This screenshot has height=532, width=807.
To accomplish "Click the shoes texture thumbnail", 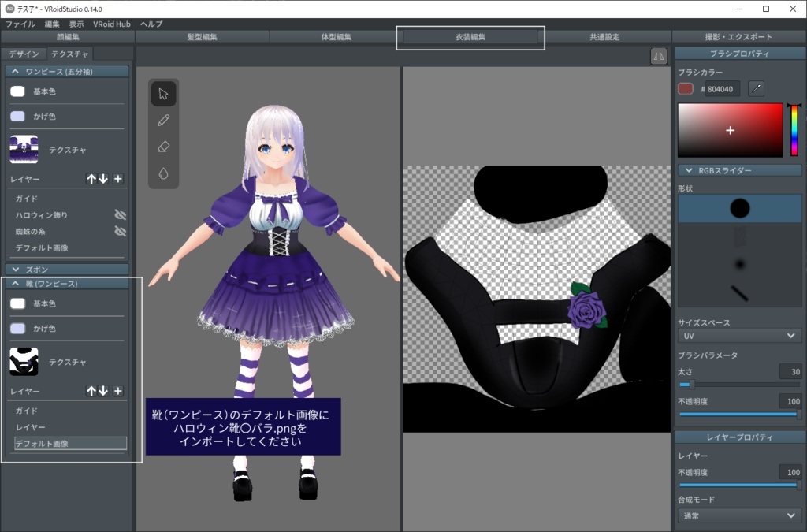I will coord(24,359).
